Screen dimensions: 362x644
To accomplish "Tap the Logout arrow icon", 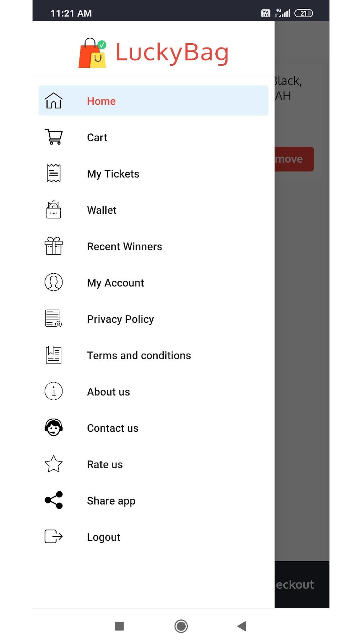I will [54, 536].
